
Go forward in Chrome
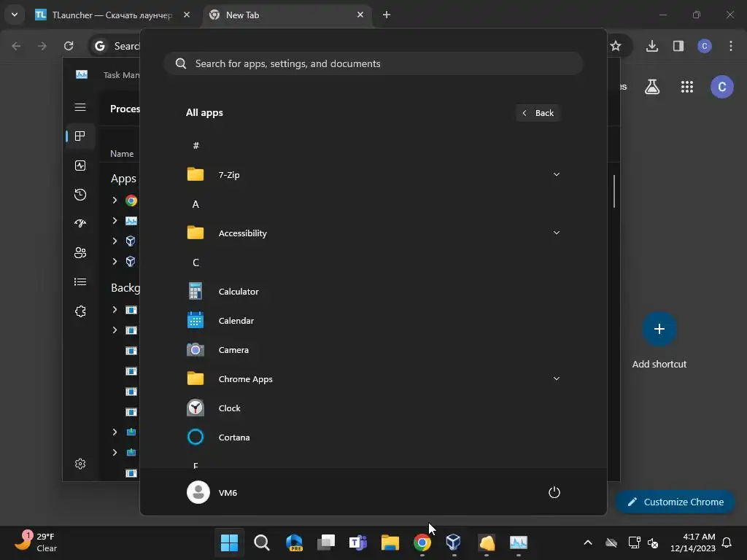click(x=42, y=46)
